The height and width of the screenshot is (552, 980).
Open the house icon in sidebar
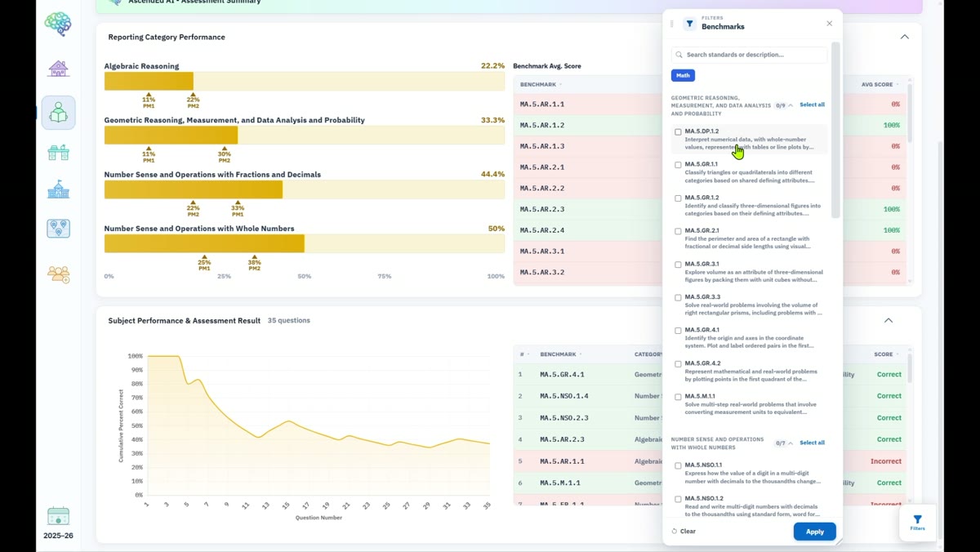[58, 69]
